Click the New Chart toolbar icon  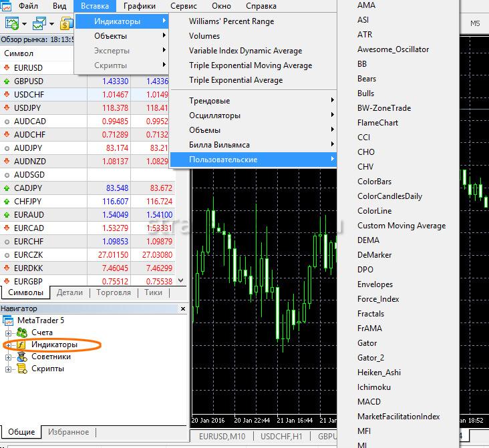point(11,24)
